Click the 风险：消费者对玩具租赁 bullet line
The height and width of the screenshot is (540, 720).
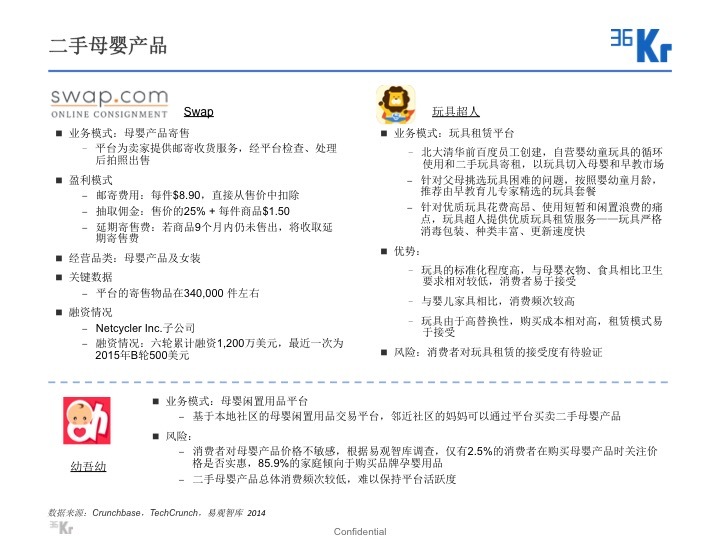(x=498, y=352)
